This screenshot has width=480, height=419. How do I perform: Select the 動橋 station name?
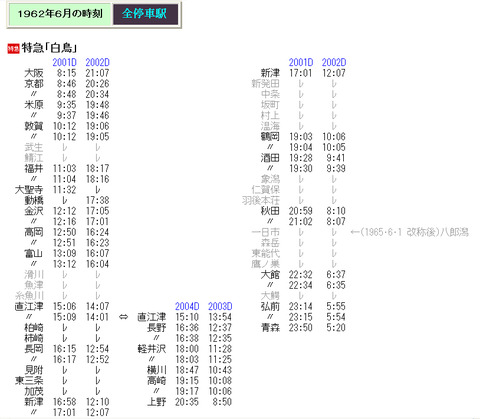coord(34,201)
